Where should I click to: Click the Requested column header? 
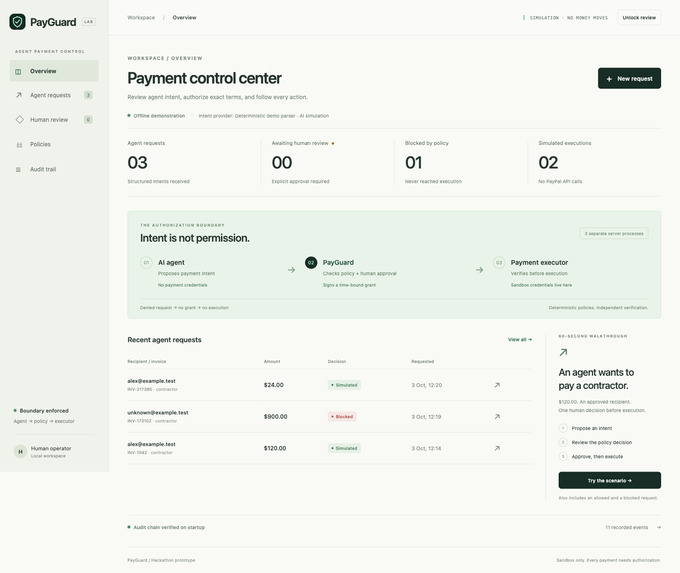pyautogui.click(x=422, y=361)
